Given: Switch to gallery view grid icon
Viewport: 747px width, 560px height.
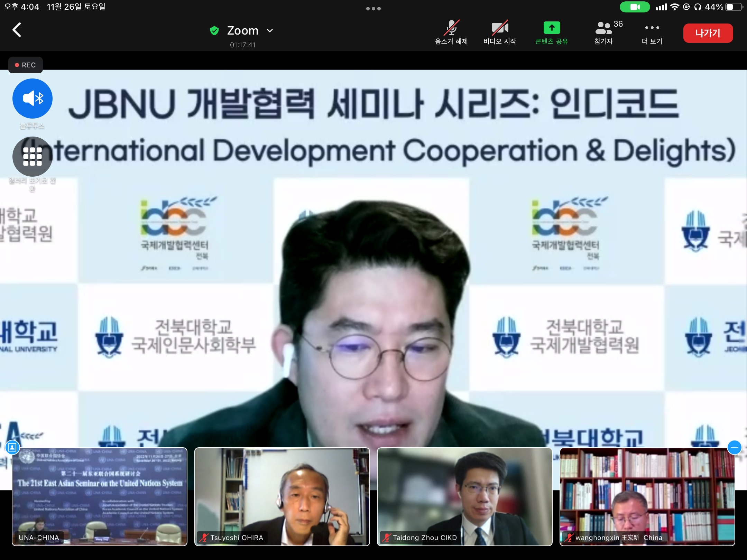Looking at the screenshot, I should pyautogui.click(x=33, y=157).
